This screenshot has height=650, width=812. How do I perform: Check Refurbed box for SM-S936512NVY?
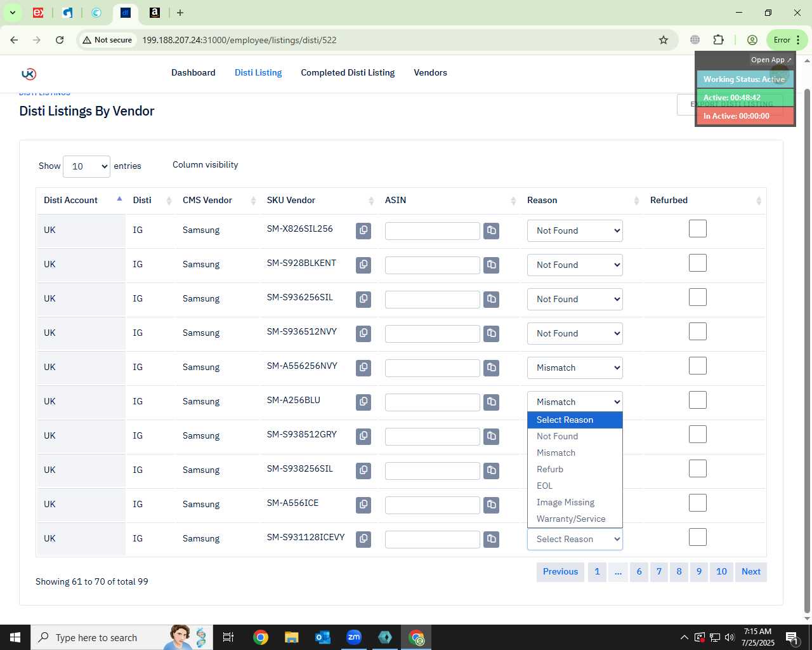698,331
